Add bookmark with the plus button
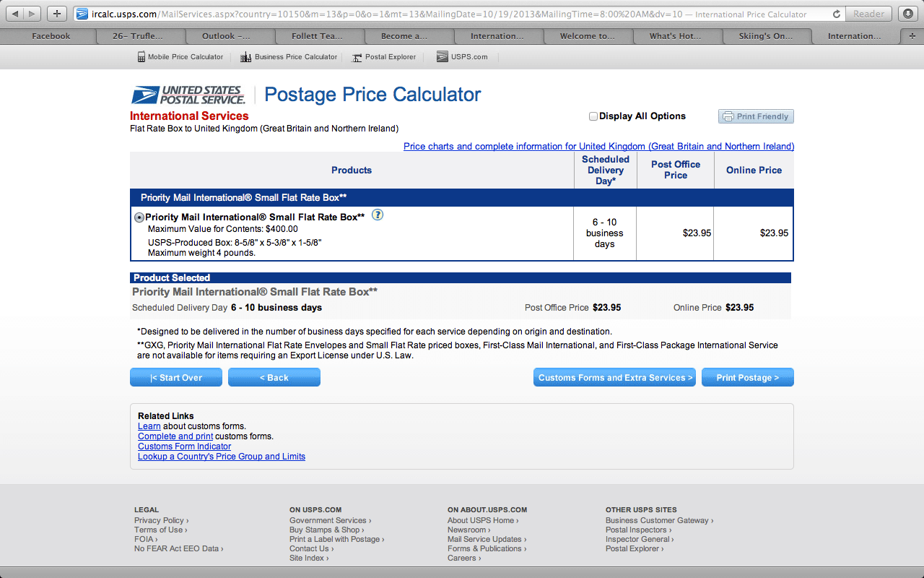This screenshot has width=924, height=578. pos(57,14)
